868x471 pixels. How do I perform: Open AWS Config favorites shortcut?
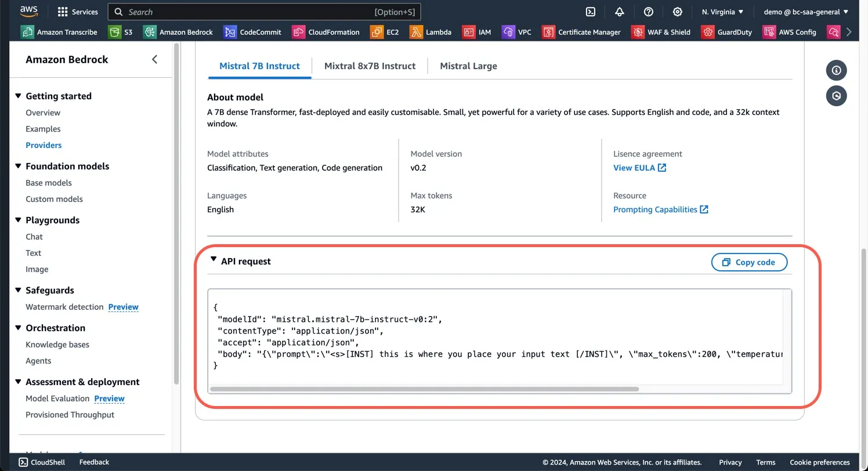coord(790,32)
